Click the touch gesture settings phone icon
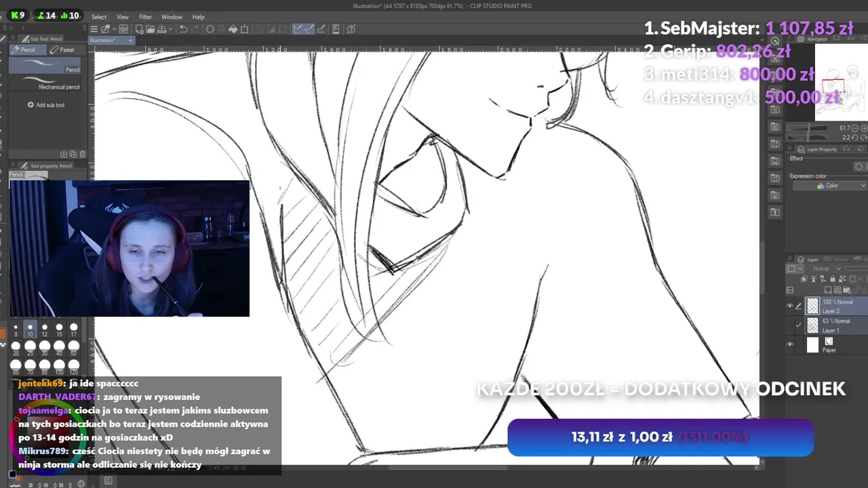 click(x=335, y=29)
